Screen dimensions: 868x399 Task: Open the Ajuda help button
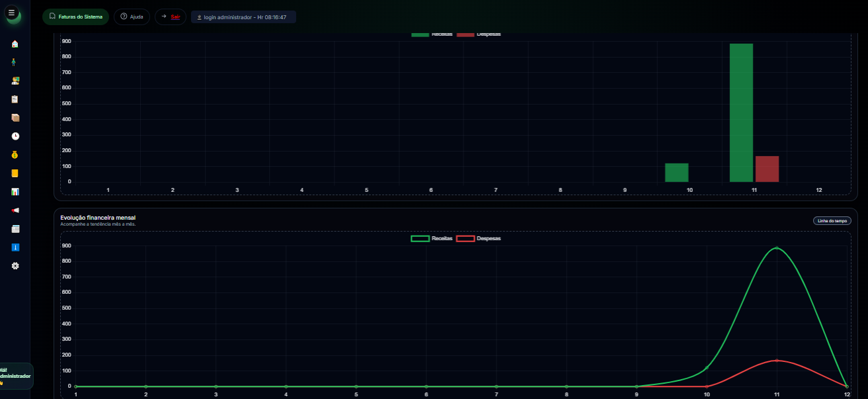point(132,17)
